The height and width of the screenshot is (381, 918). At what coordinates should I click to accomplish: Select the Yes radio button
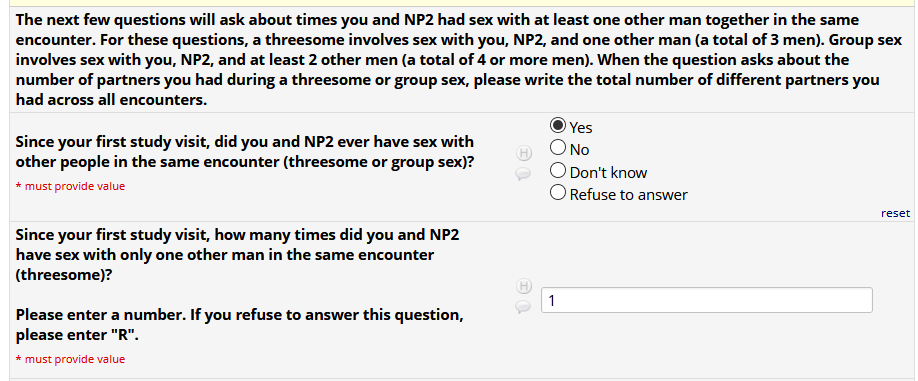tap(558, 125)
